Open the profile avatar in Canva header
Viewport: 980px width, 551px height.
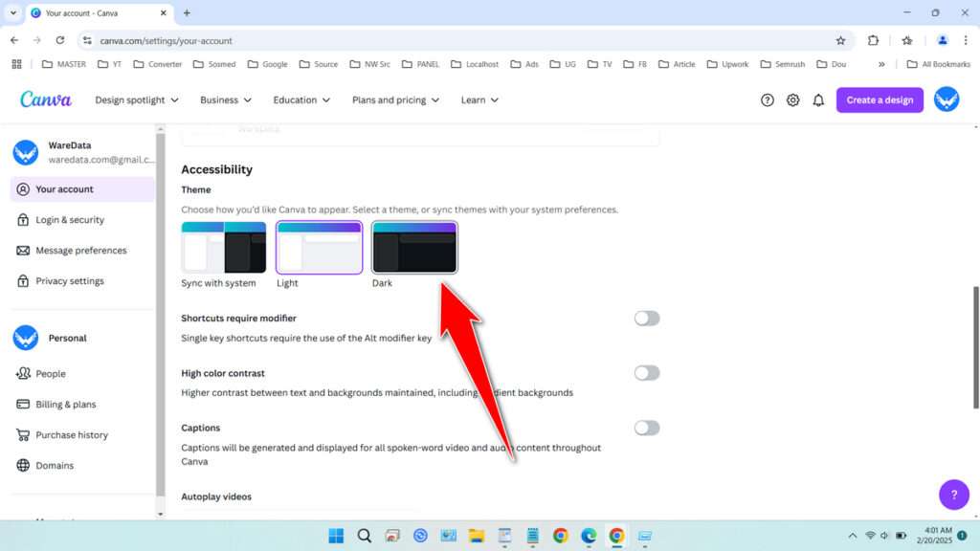[x=947, y=99]
